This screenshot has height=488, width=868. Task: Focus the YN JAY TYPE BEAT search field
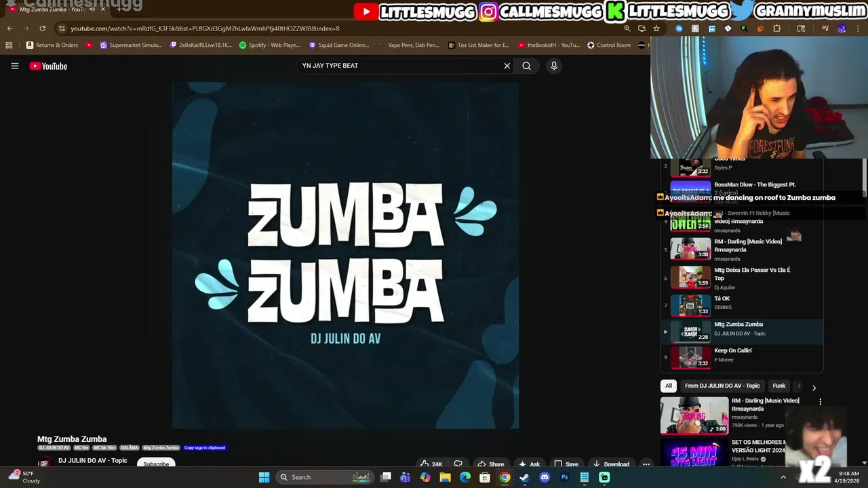[x=400, y=66]
